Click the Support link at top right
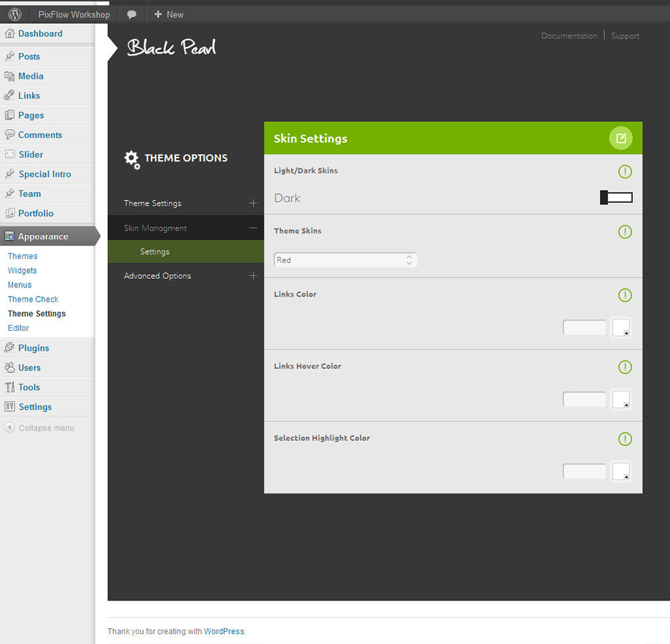Viewport: 670px width, 644px height. [x=625, y=36]
